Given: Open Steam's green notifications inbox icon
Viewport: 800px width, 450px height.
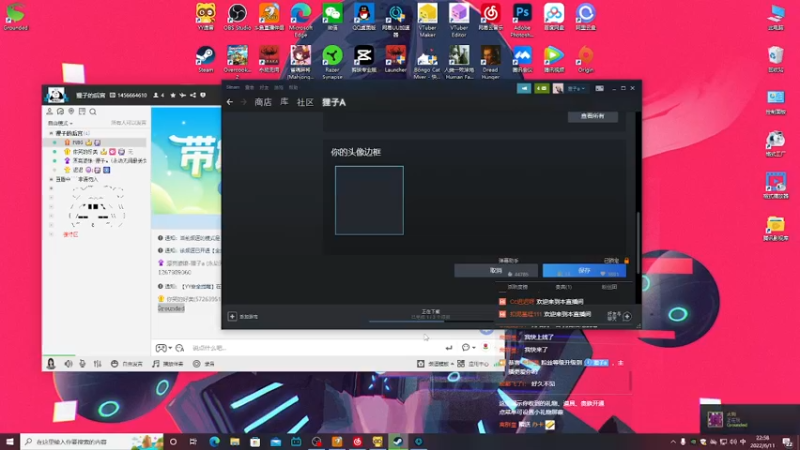Looking at the screenshot, I should (x=541, y=88).
